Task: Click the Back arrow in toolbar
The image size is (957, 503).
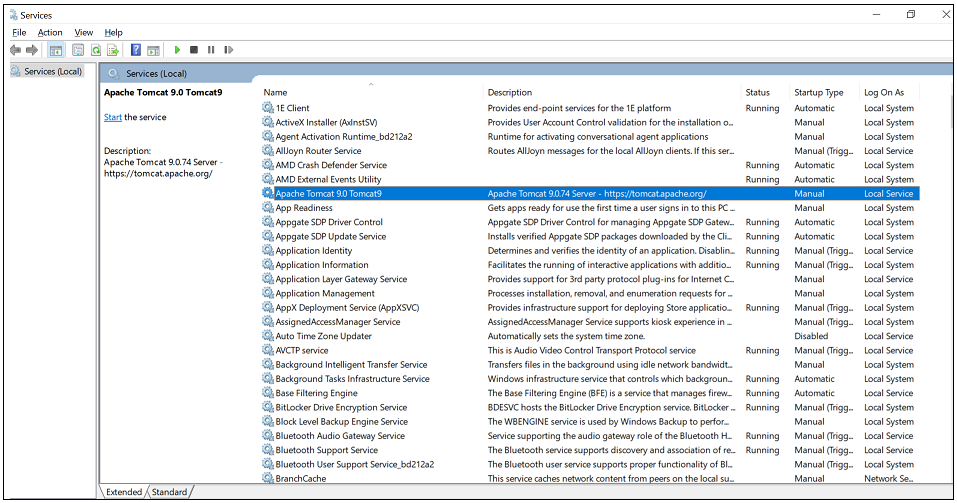Action: pos(15,50)
